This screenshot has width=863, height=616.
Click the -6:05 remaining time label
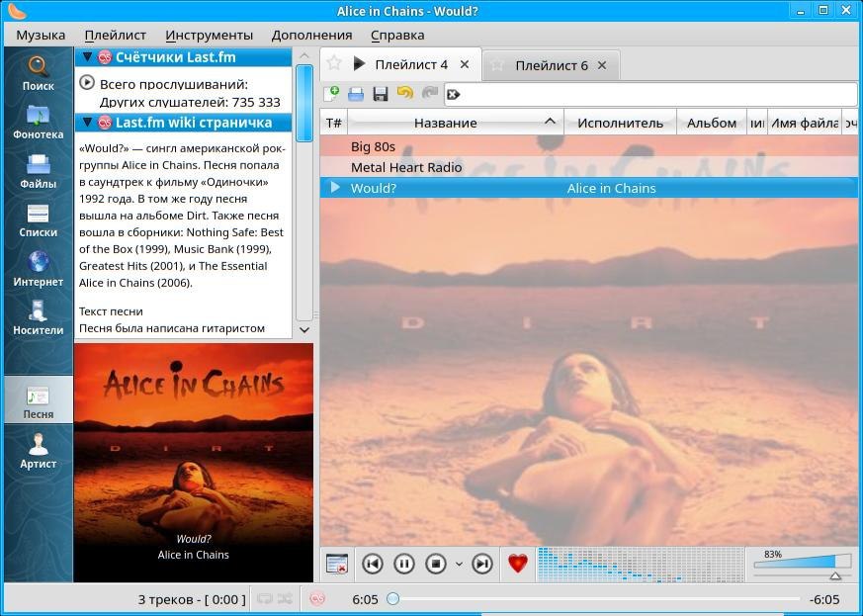[824, 599]
